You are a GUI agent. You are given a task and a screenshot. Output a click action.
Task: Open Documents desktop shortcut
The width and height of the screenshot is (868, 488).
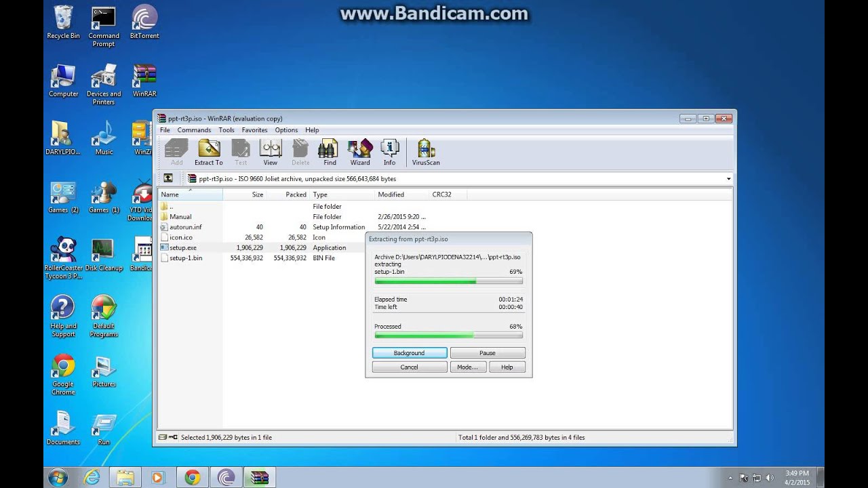tap(63, 428)
